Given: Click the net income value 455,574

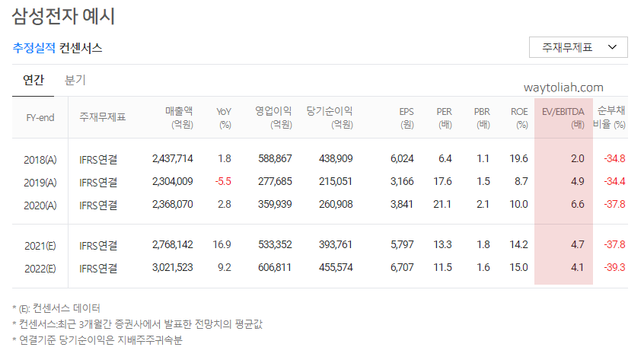Looking at the screenshot, I should [336, 267].
